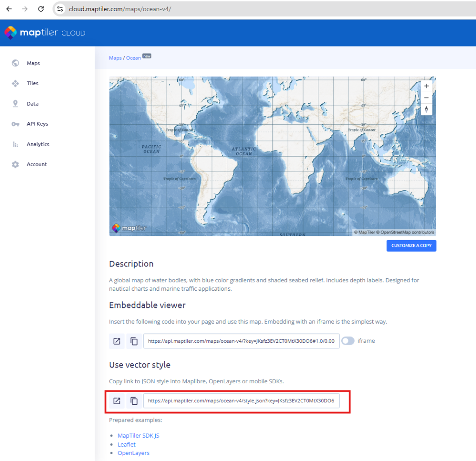Image resolution: width=476 pixels, height=461 pixels.
Task: Click the Data pin icon in sidebar
Action: [x=15, y=104]
